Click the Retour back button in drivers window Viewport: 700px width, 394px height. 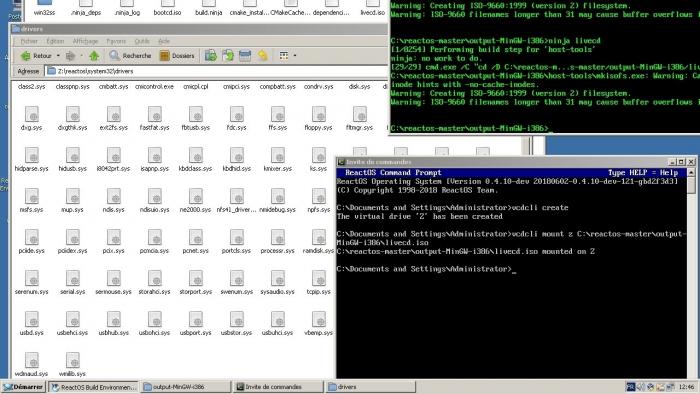tap(36, 56)
